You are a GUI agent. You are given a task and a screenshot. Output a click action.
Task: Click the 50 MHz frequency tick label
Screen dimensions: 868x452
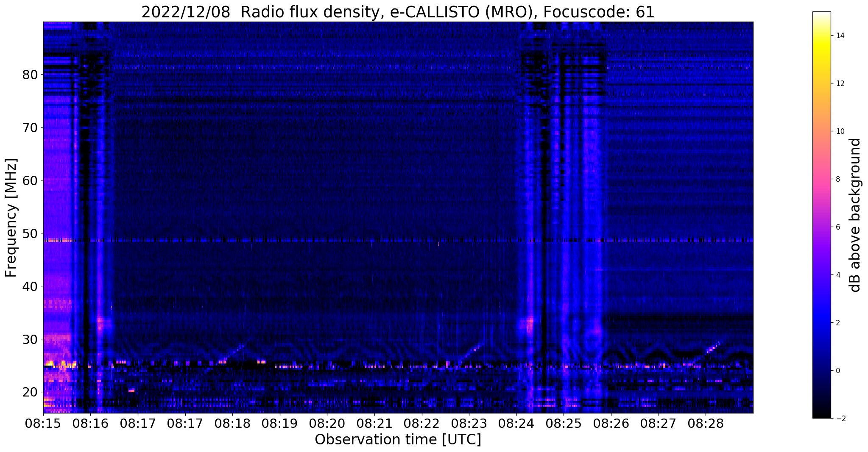click(x=31, y=233)
